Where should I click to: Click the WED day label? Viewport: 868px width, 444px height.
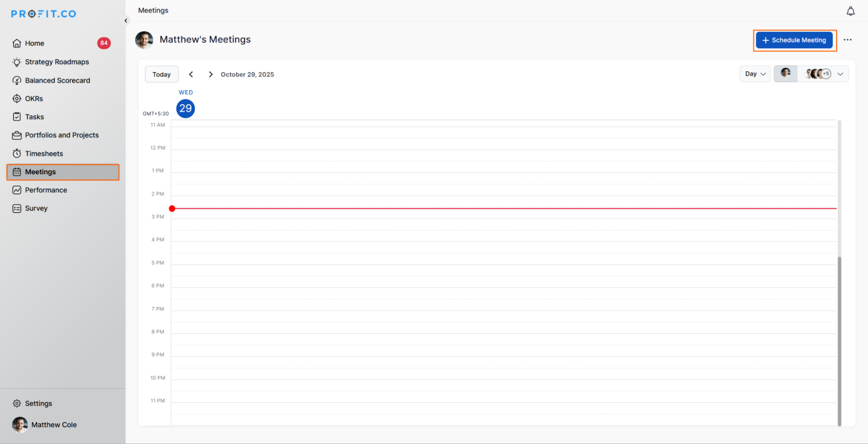(x=186, y=92)
